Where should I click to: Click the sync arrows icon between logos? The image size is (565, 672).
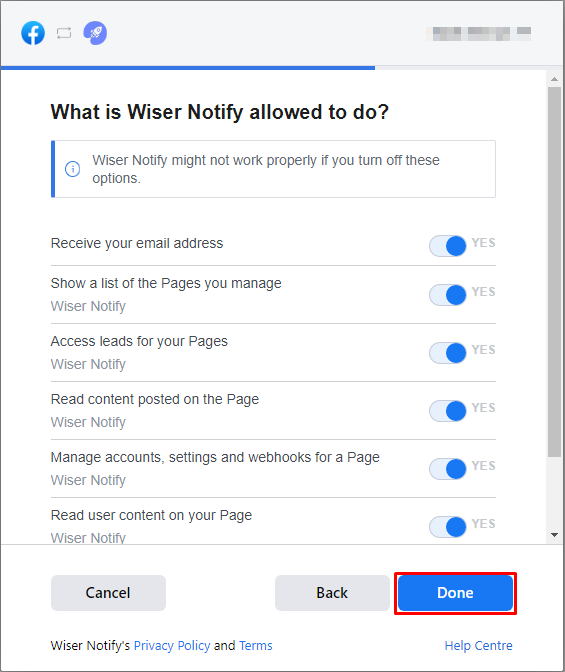[64, 33]
